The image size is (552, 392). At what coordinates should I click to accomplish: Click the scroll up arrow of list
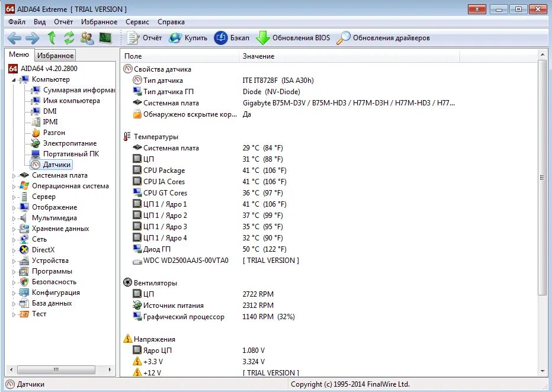coord(542,54)
